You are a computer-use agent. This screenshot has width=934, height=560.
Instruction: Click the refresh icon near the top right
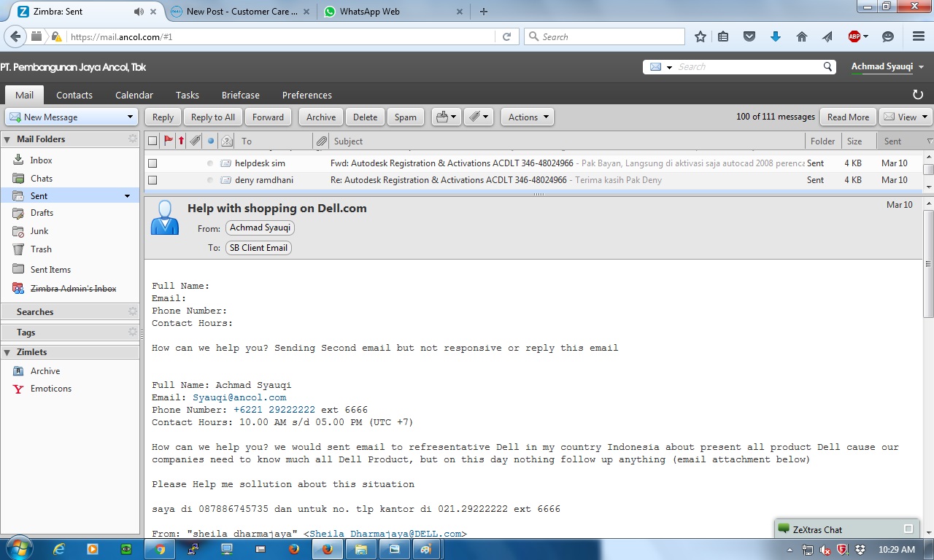pyautogui.click(x=918, y=94)
